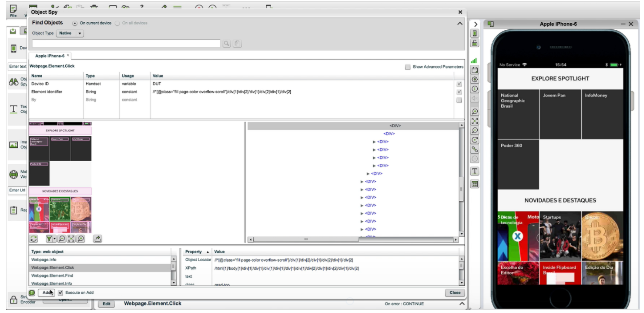Click the export share icon below preview
This screenshot has width=644, height=313.
pyautogui.click(x=98, y=239)
